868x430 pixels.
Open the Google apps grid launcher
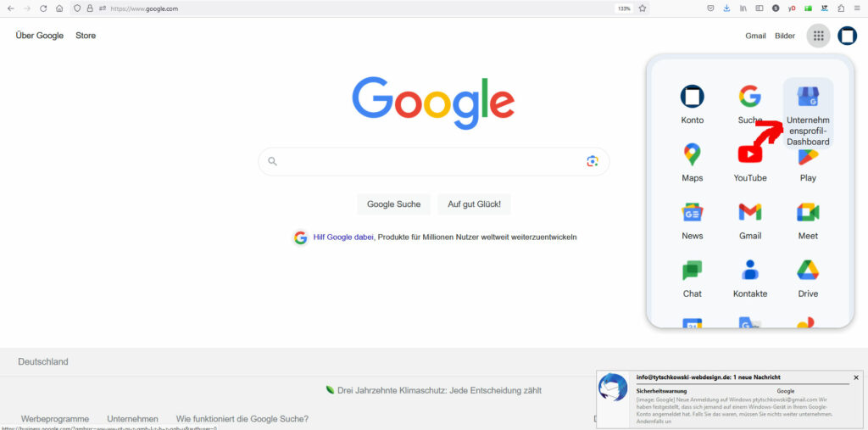point(818,36)
